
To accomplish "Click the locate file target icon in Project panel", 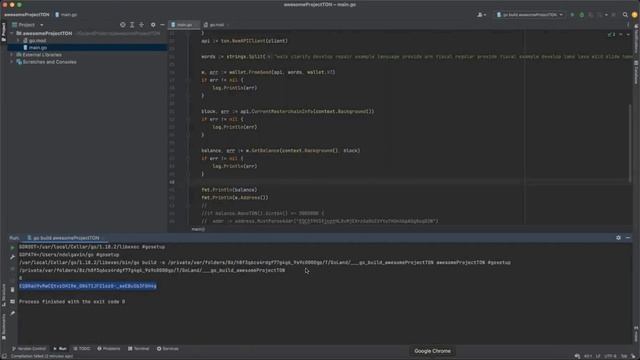I will click(122, 25).
